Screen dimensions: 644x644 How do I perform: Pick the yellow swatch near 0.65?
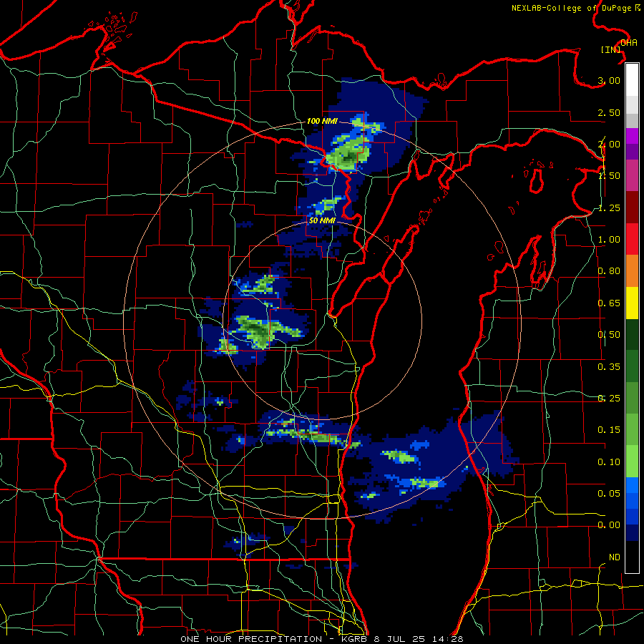632,303
